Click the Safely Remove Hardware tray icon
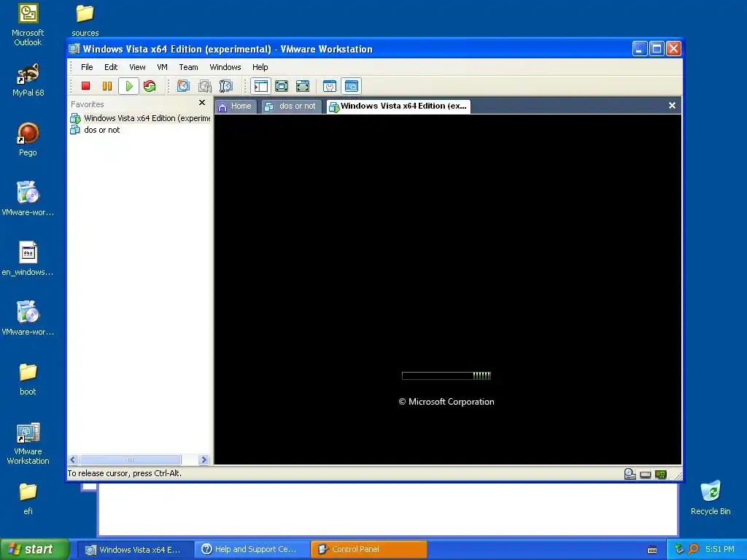747x560 pixels. [679, 549]
